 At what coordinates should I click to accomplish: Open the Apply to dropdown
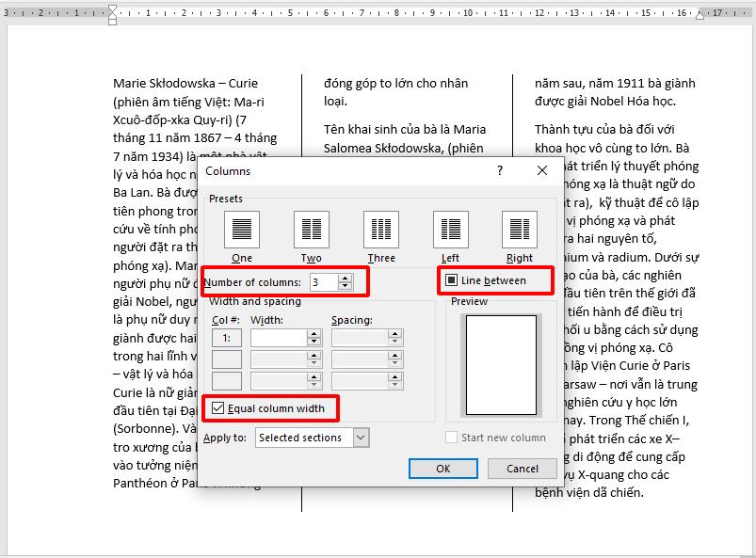[x=362, y=437]
